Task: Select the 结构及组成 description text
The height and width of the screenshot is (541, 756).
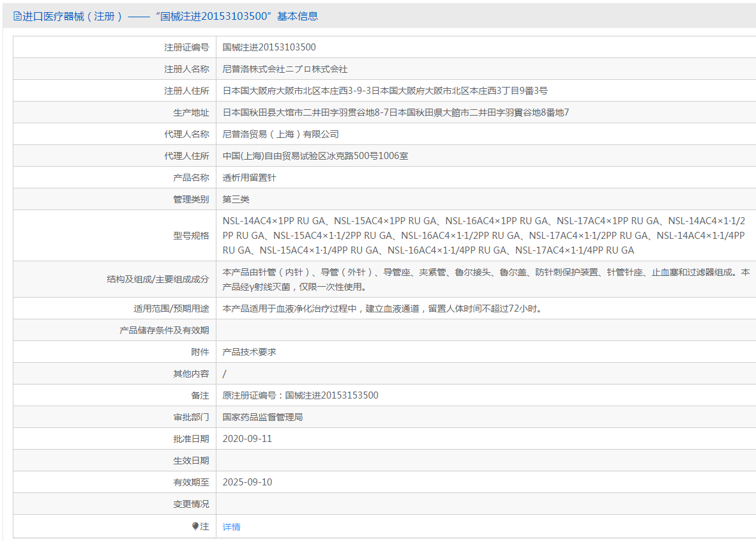Action: (x=485, y=280)
